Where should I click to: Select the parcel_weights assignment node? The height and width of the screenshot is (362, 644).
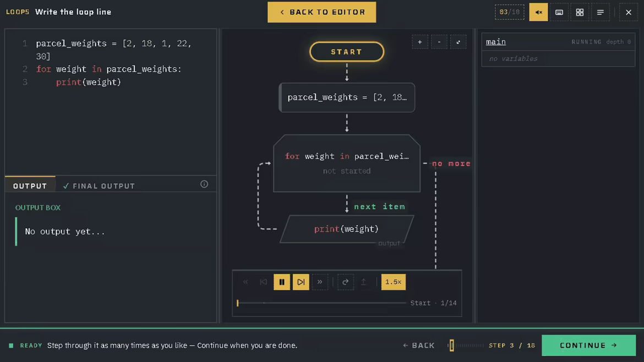tap(347, 98)
